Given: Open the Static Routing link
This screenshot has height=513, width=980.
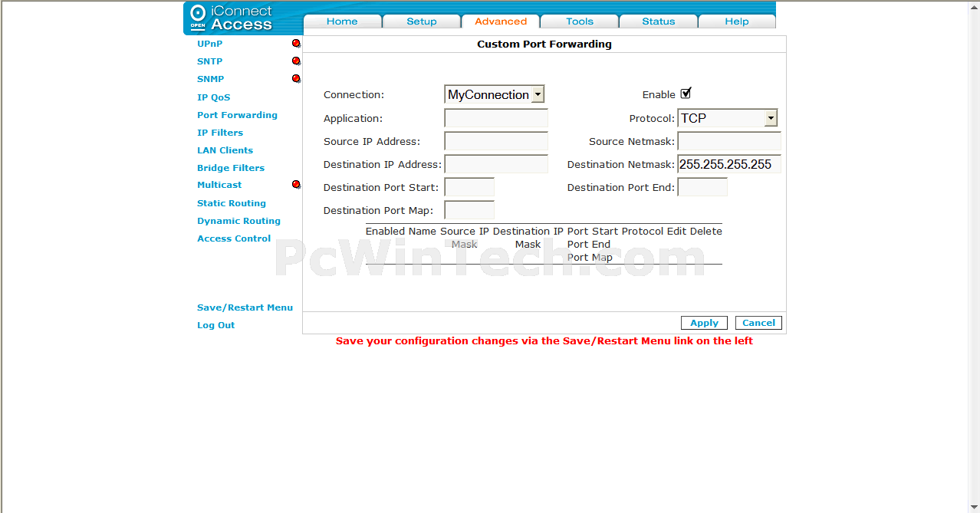Looking at the screenshot, I should click(232, 203).
